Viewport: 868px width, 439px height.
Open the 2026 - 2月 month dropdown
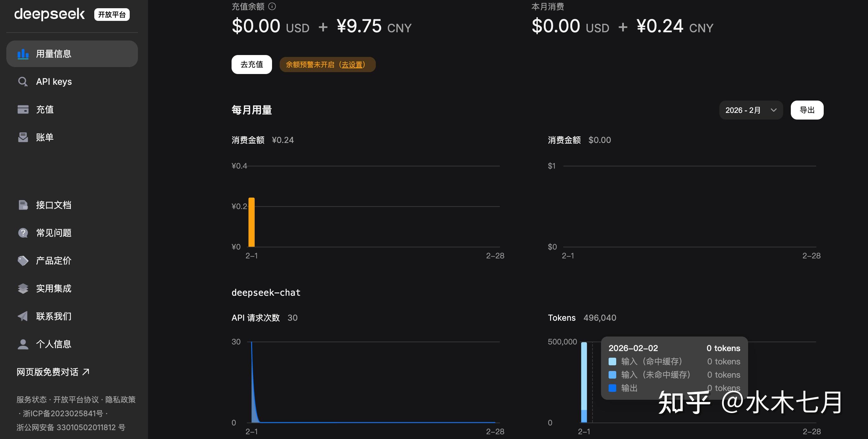coord(750,110)
